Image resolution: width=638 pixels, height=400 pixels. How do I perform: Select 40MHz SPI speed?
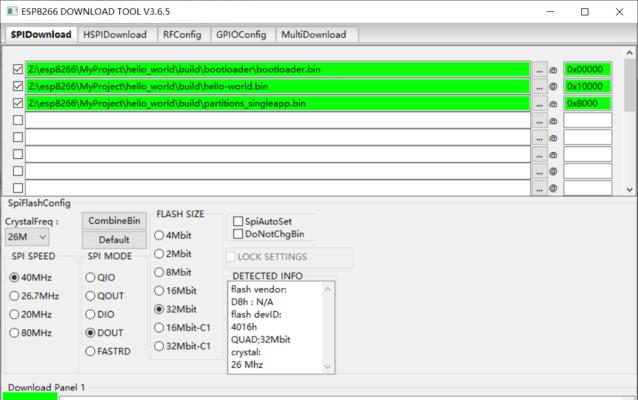[x=14, y=278]
